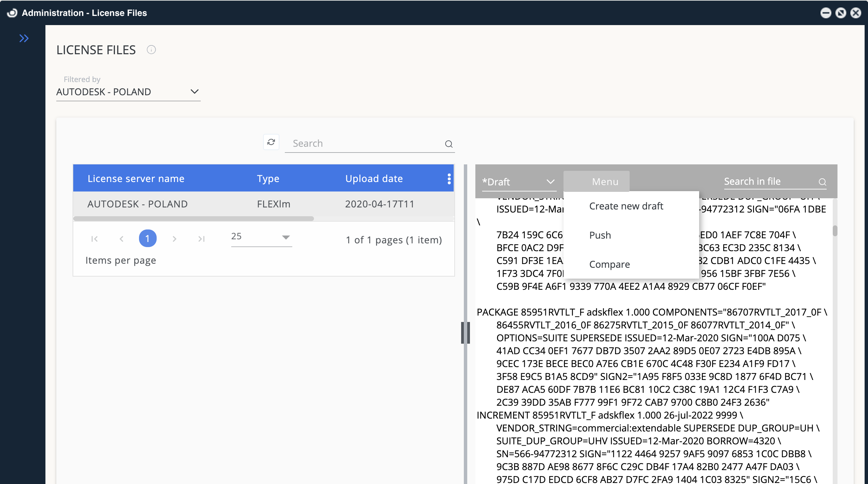This screenshot has height=484, width=868.
Task: Choose Create new draft from the menu
Action: (x=626, y=206)
